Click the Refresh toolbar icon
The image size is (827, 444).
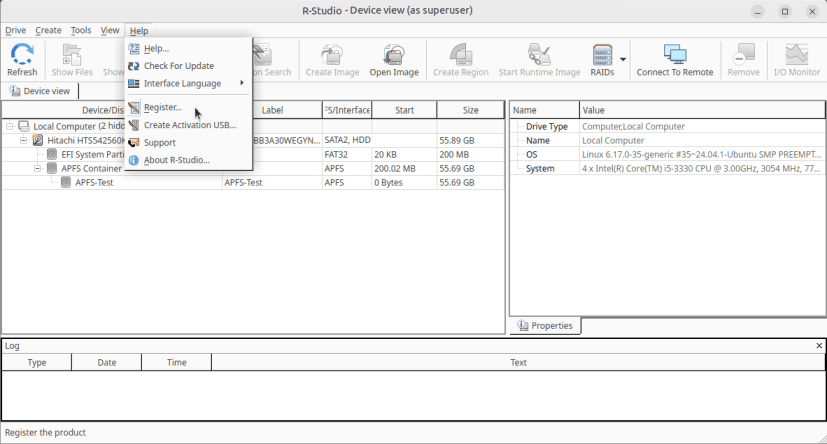(x=22, y=54)
